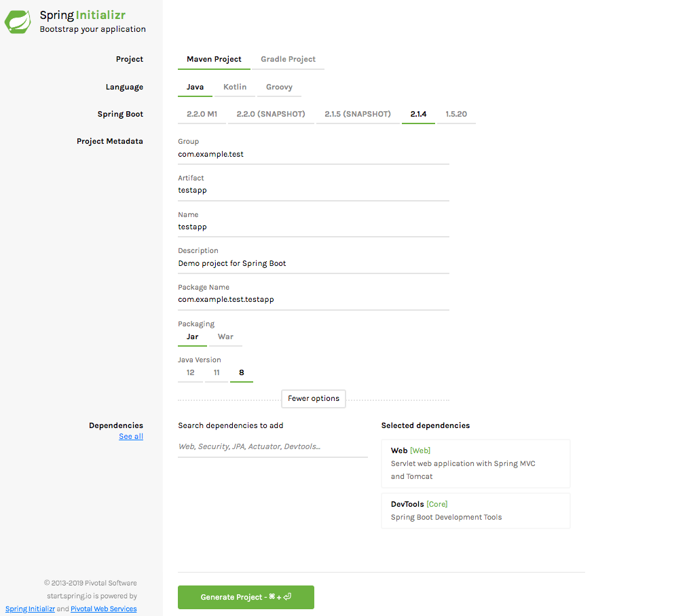
Task: Select Spring Boot 1.5.20 version
Action: click(x=456, y=114)
